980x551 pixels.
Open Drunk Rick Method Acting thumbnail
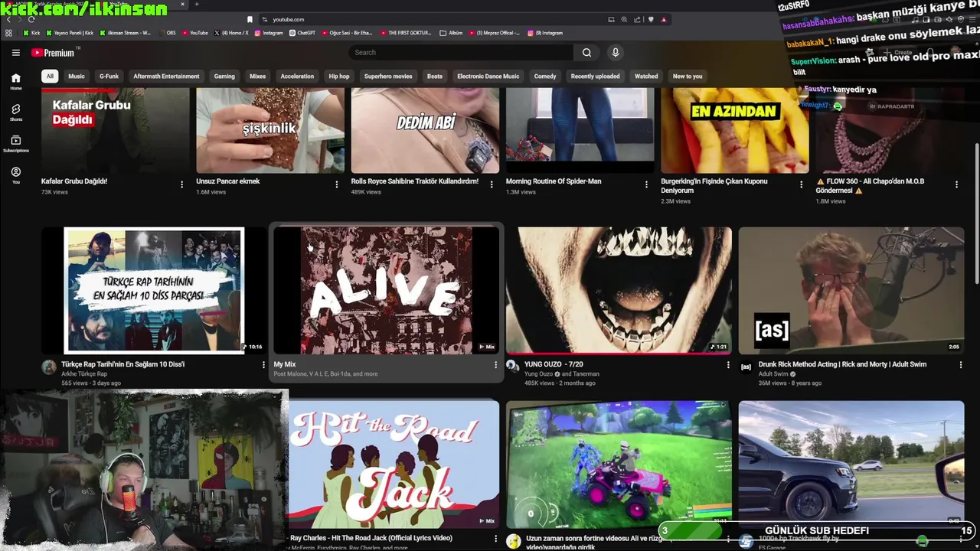[x=851, y=290]
